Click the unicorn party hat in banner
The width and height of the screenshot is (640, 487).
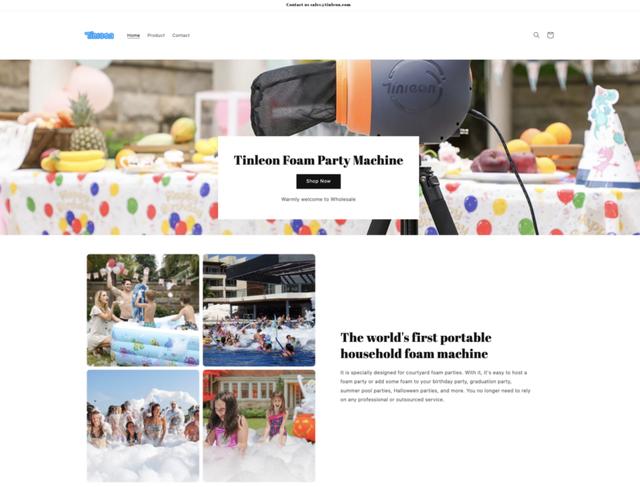pyautogui.click(x=609, y=136)
